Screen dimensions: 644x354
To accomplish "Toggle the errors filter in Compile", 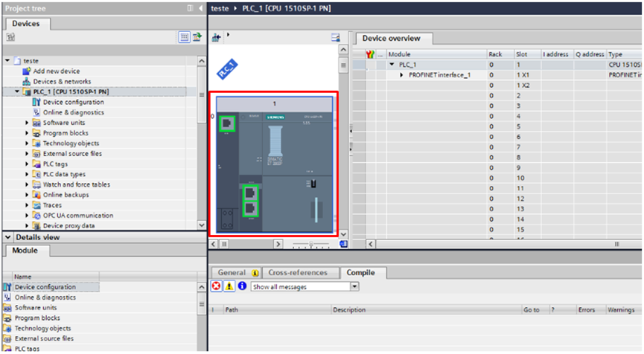I will tap(216, 286).
